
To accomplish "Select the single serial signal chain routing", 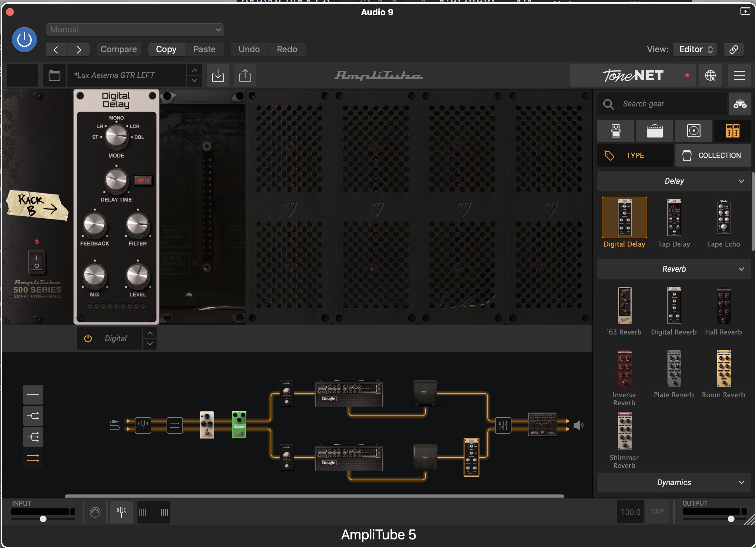I will pos(33,395).
